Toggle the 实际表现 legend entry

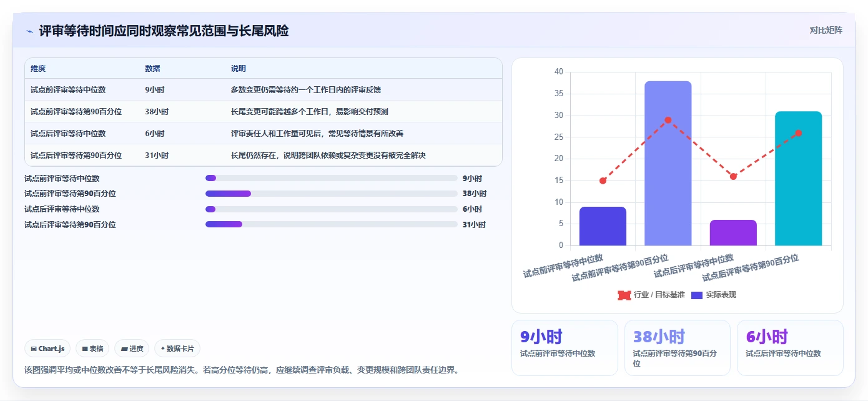713,295
